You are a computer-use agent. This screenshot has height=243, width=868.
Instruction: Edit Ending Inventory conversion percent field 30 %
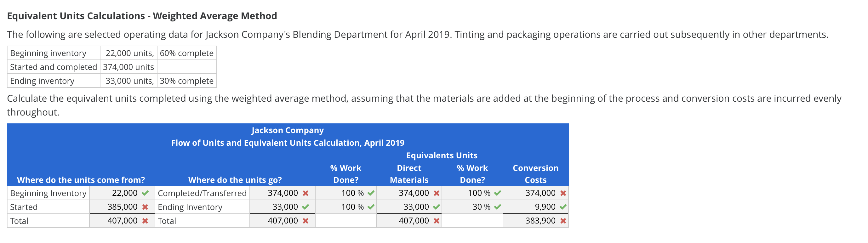472,207
